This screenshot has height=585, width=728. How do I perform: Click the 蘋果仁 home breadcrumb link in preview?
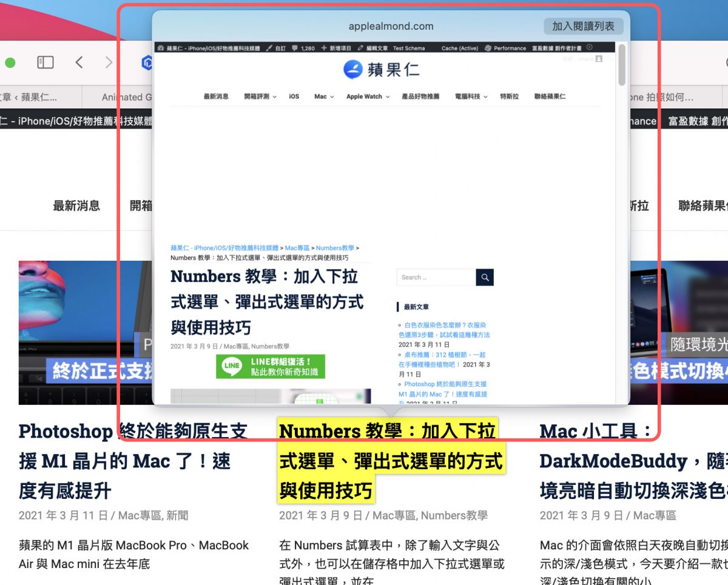pos(224,248)
